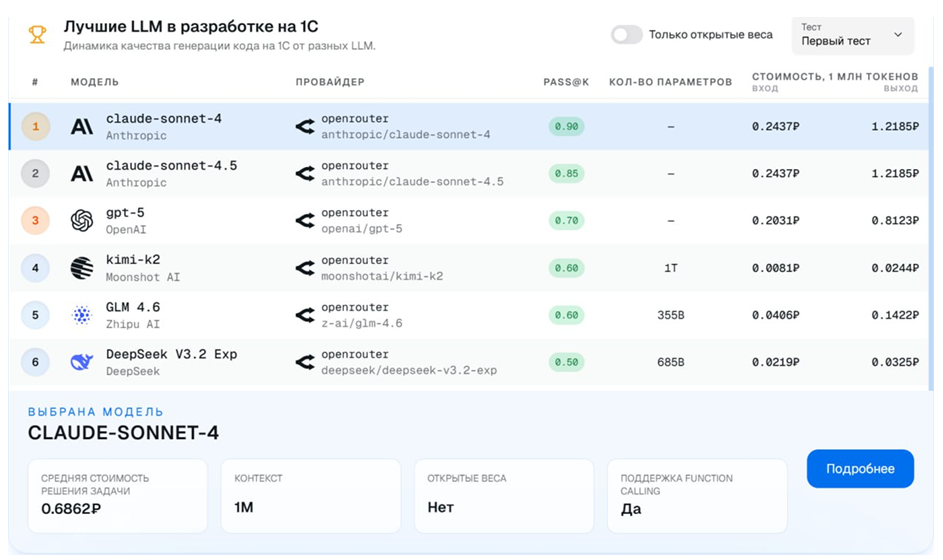The width and height of the screenshot is (943, 560).
Task: Click the OpenAI logo beside gpt-5
Action: pos(82,221)
